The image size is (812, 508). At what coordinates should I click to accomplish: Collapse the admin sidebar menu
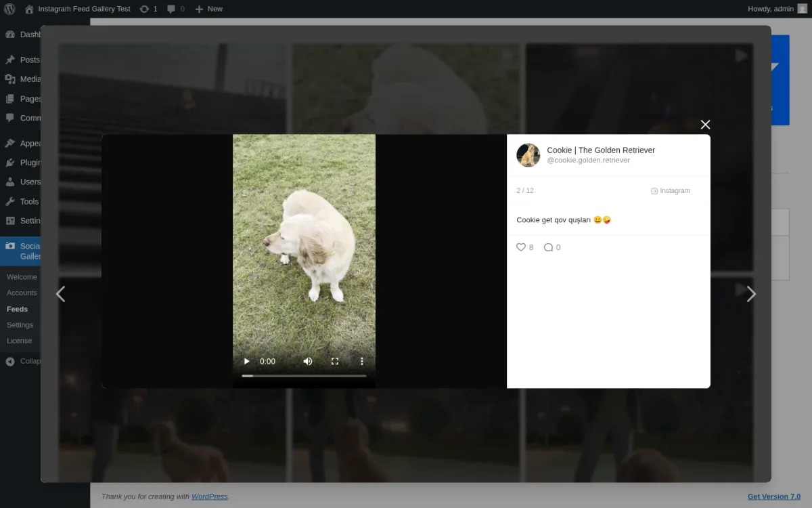pos(20,362)
